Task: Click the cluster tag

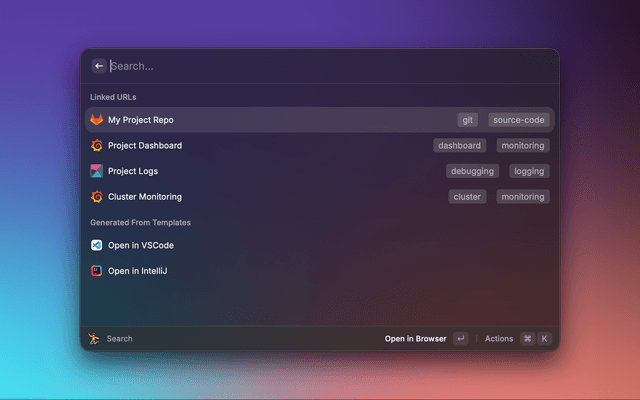Action: coord(467,197)
